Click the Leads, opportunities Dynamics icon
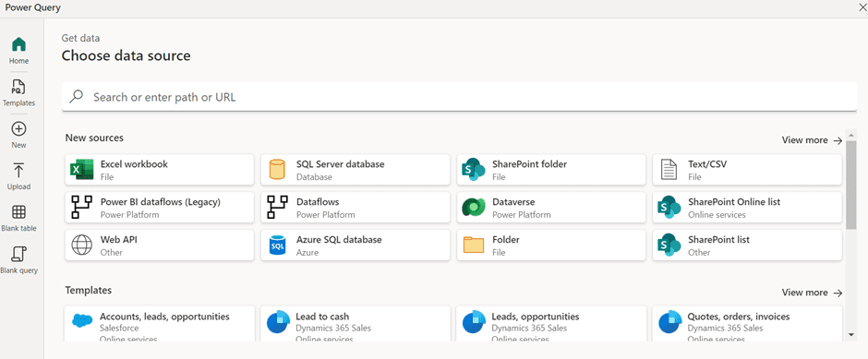This screenshot has width=868, height=359. coord(474,321)
